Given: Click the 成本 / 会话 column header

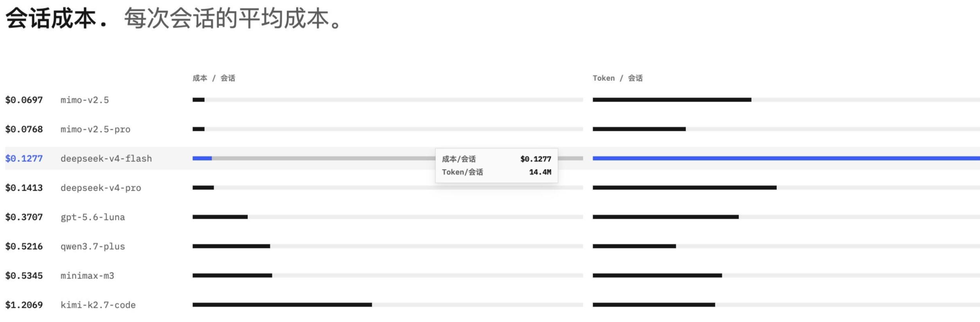Looking at the screenshot, I should [x=214, y=78].
